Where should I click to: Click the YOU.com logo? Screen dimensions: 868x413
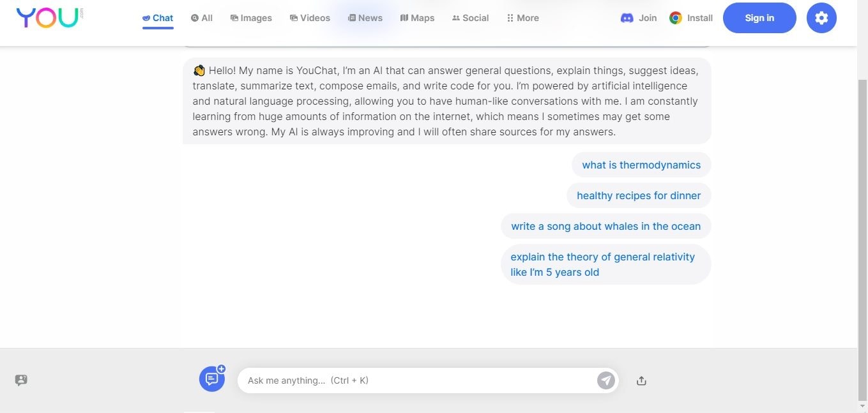(49, 18)
